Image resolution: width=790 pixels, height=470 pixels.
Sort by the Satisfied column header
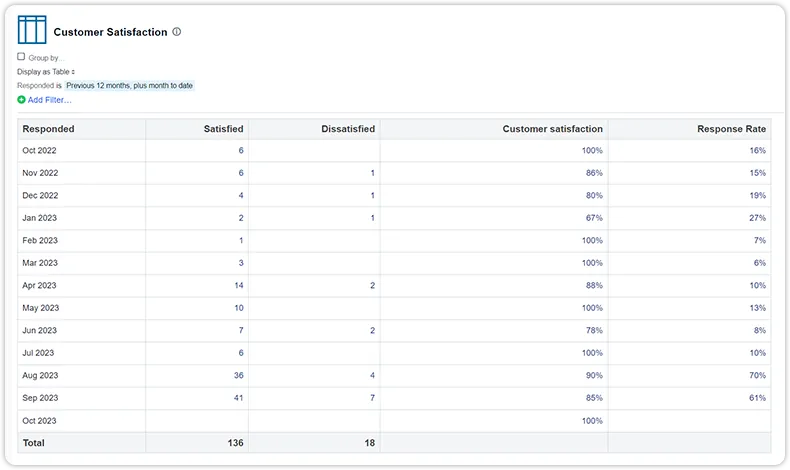click(x=223, y=129)
